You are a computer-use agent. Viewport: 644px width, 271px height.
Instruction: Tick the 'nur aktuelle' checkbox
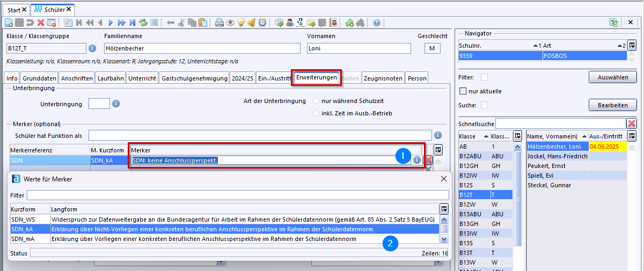[x=464, y=91]
